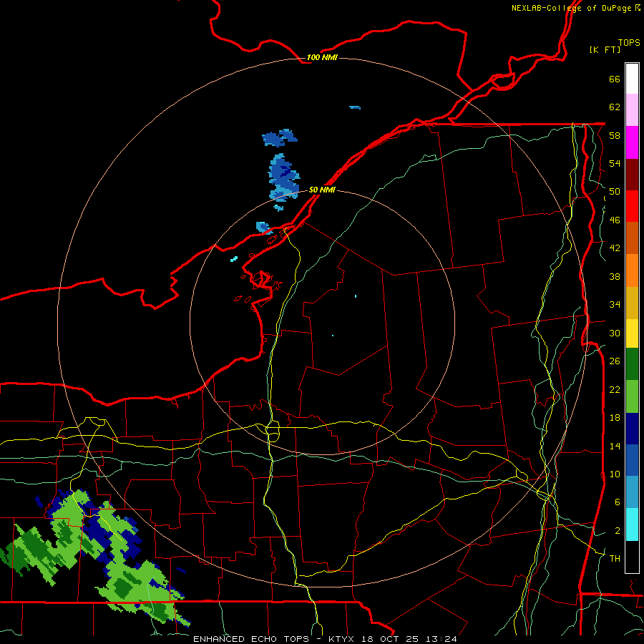
Task: Click the "18 OCT 25" date stamp
Action: 390,639
